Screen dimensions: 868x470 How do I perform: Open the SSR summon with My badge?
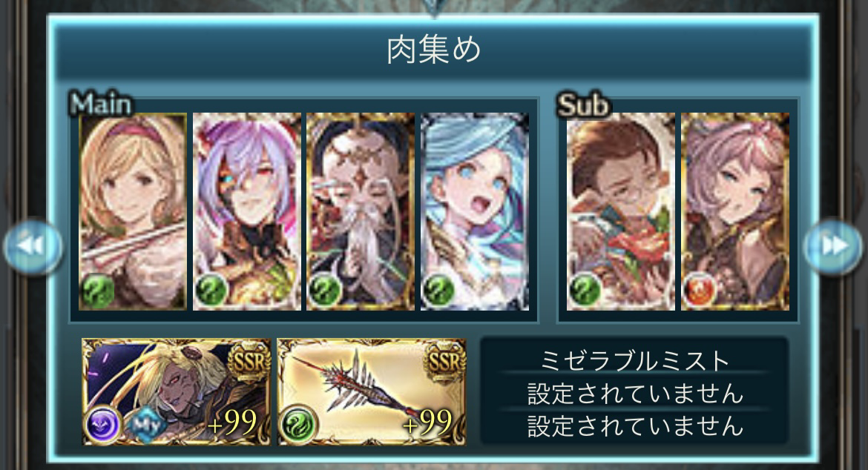coord(177,392)
